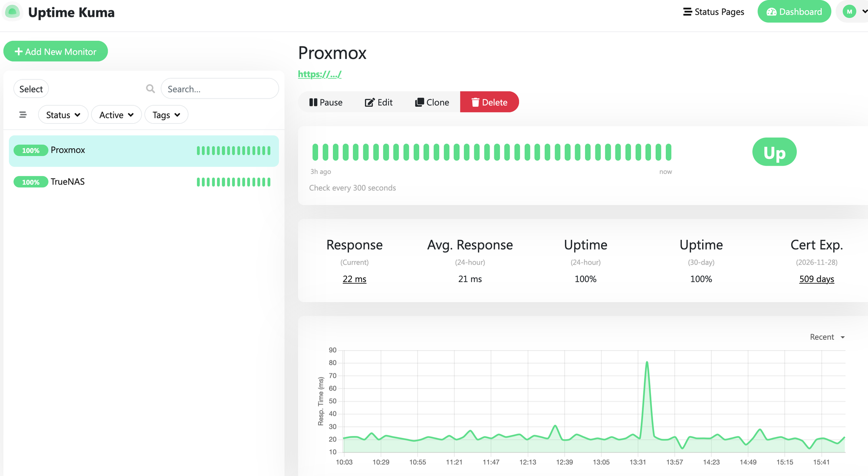Click the Uptime Kuma title text
This screenshot has width=868, height=476.
click(x=71, y=12)
